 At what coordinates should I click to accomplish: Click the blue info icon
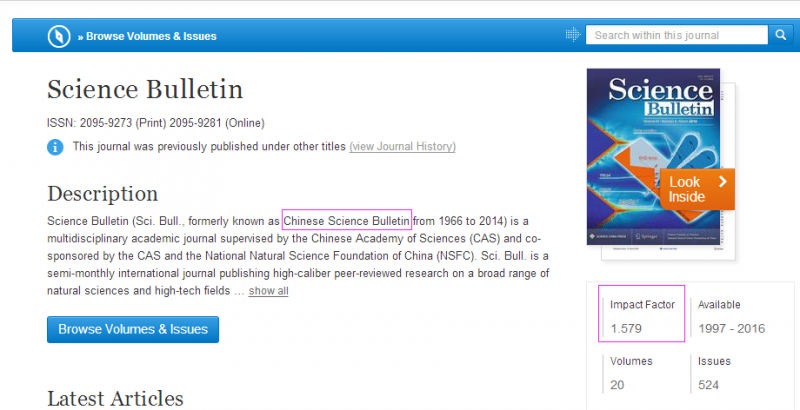56,147
